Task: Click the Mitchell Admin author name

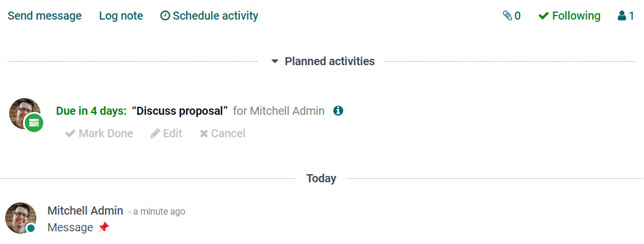Action: (x=85, y=211)
